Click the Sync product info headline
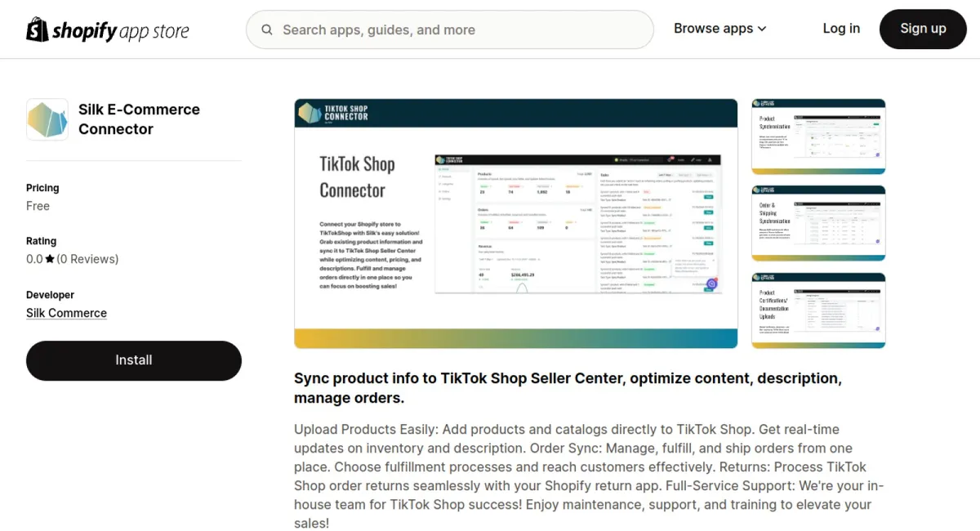Screen dimensions: 980x531 568,389
